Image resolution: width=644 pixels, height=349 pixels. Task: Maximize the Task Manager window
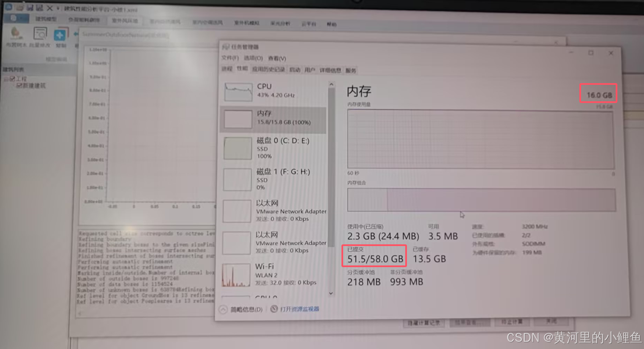point(591,53)
